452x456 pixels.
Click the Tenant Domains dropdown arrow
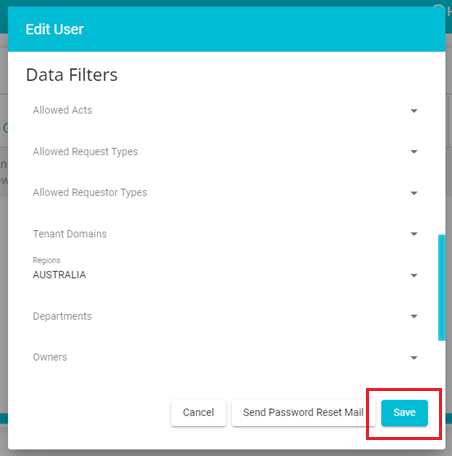click(414, 234)
